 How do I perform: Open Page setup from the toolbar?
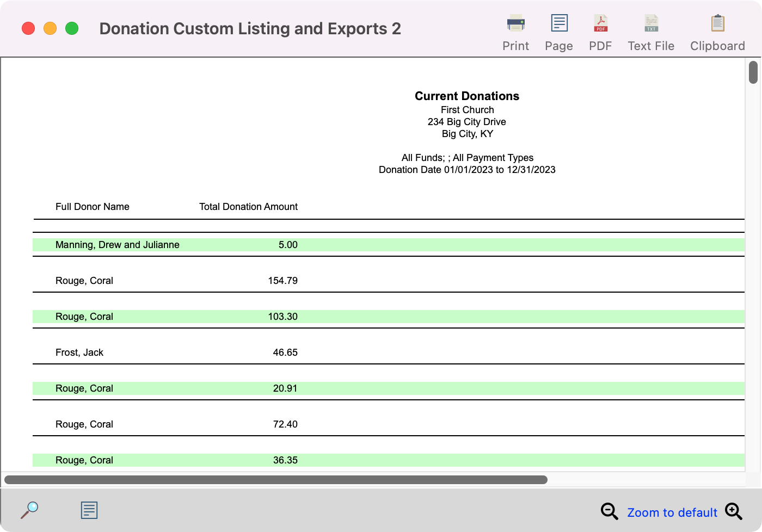point(559,24)
